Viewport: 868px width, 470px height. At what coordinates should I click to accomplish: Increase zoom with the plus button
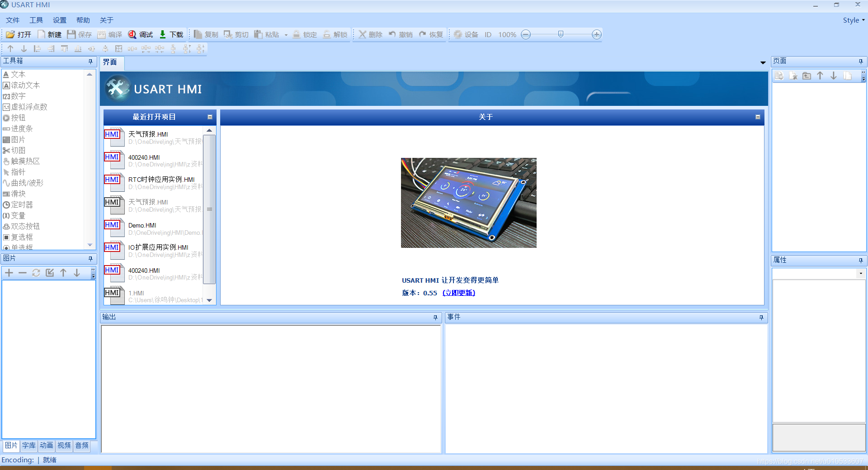tap(597, 34)
